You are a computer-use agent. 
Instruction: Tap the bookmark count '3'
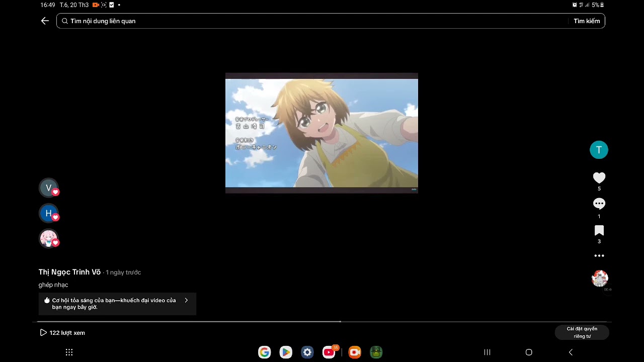(x=599, y=242)
